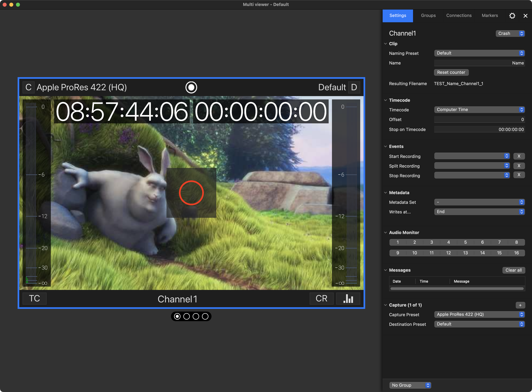Click the Date column header in Messages
532x392 pixels.
tap(402, 281)
